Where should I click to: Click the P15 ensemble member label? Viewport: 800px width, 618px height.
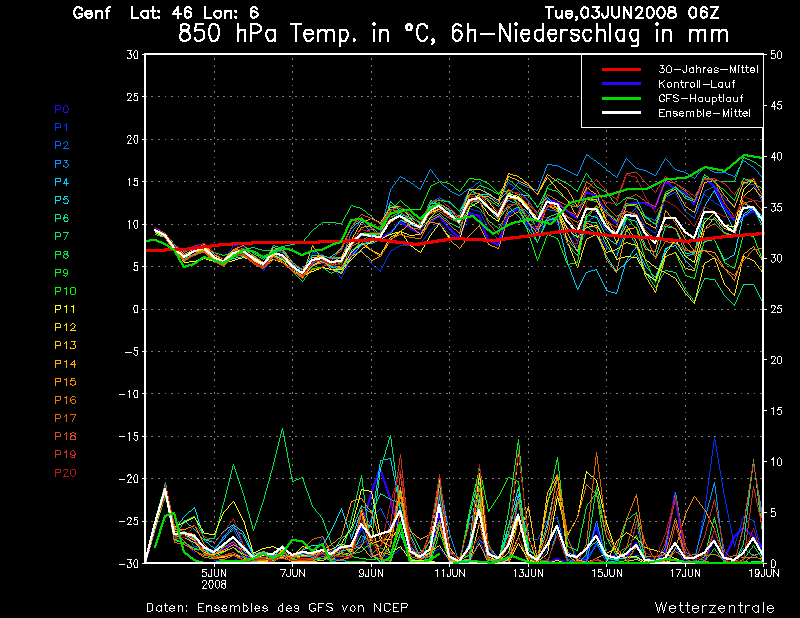[65, 382]
